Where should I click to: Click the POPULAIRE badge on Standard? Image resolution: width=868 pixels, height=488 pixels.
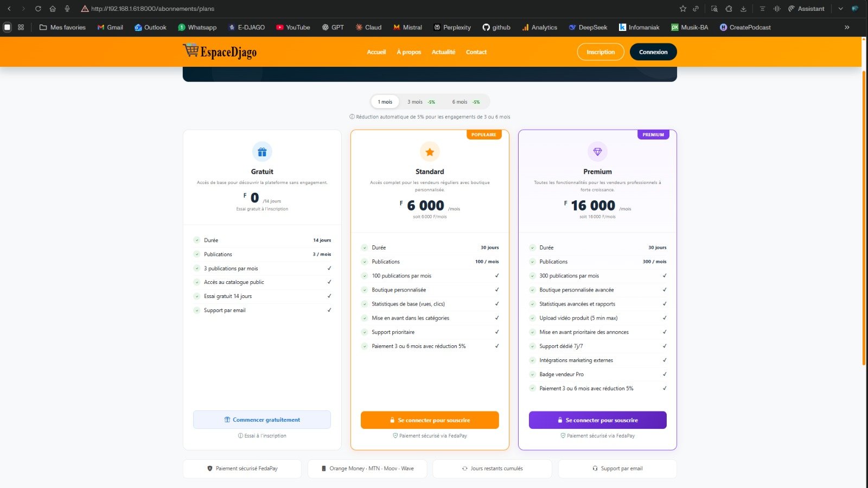coord(484,135)
